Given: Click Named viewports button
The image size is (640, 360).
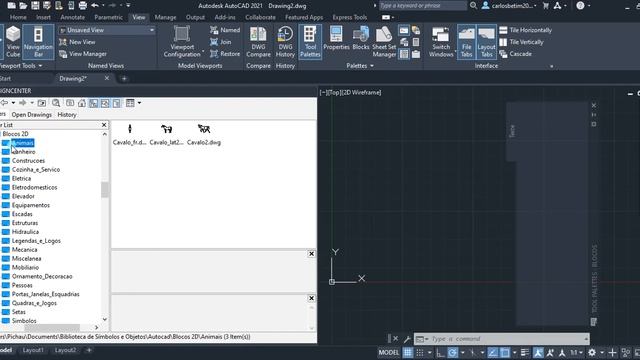Looking at the screenshot, I should [225, 30].
